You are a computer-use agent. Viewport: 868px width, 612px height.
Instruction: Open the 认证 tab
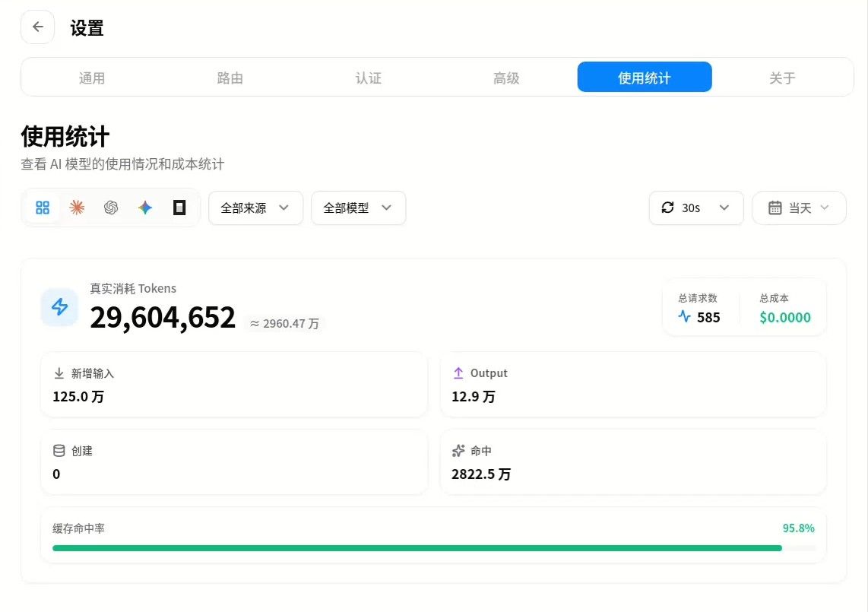coord(368,78)
